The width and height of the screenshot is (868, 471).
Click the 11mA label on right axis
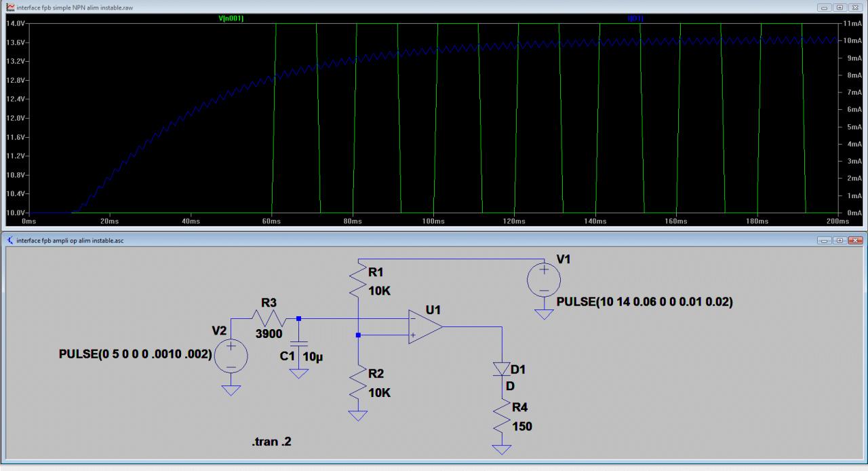click(x=852, y=23)
